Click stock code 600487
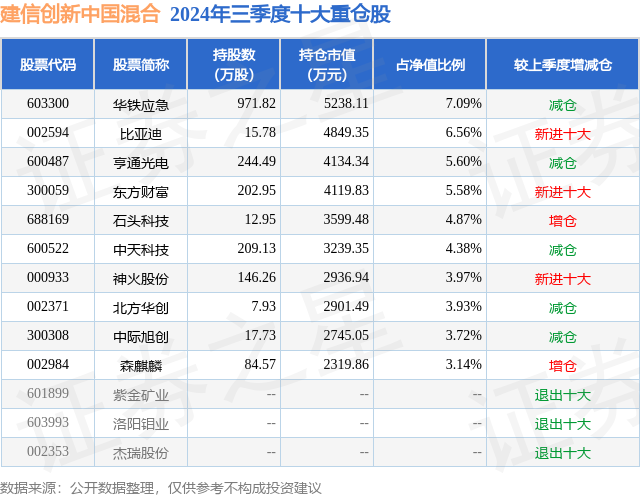Screen dimensions: 640x497 (48, 162)
